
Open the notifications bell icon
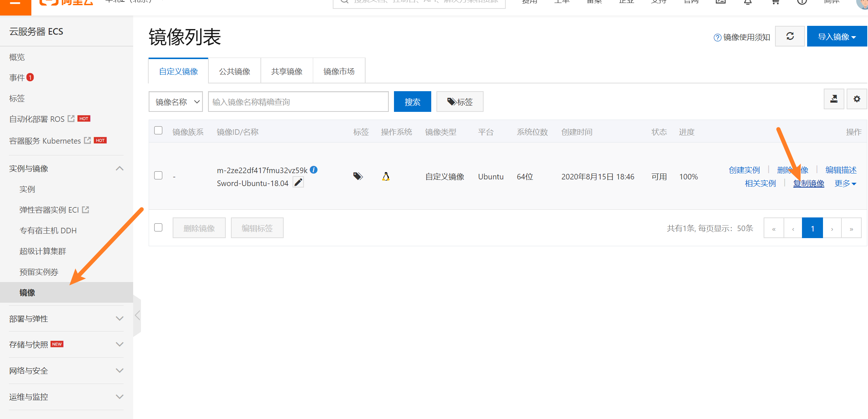pos(748,2)
